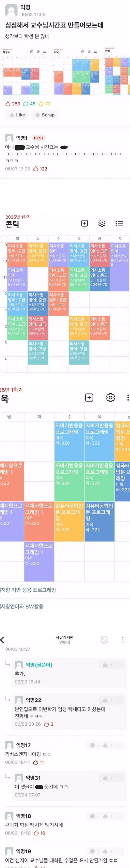Add a class with the 콘틱 timetable plus icon
Image resolution: width=130 pixels, height=868 pixels.
click(x=85, y=223)
